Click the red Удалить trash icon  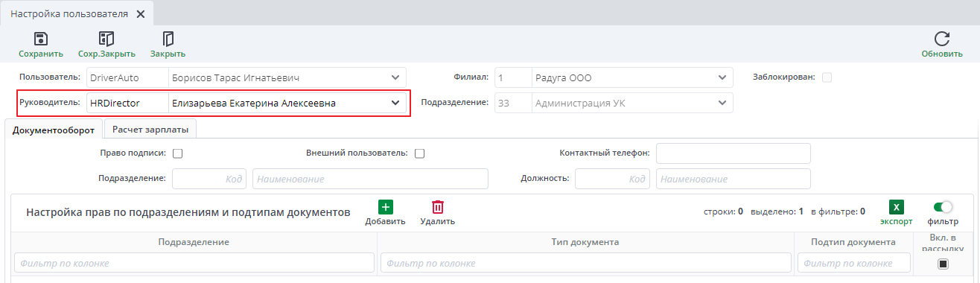pos(438,208)
